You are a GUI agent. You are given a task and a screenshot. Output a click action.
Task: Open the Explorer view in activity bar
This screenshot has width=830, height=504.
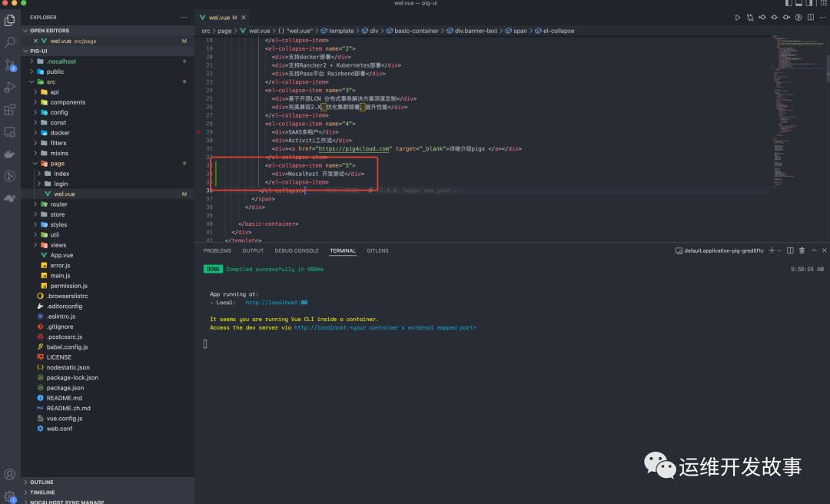pyautogui.click(x=9, y=20)
